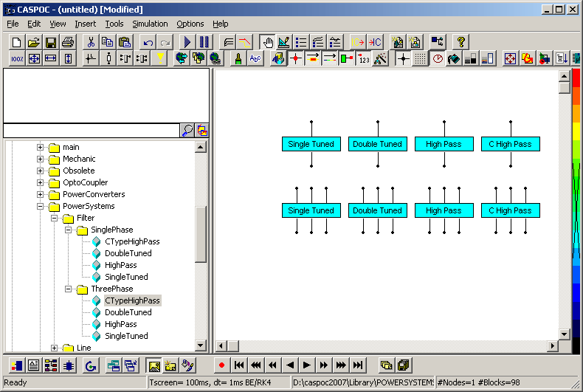The image size is (583, 392).
Task: Start simulation with blue play triangle
Action: (187, 42)
